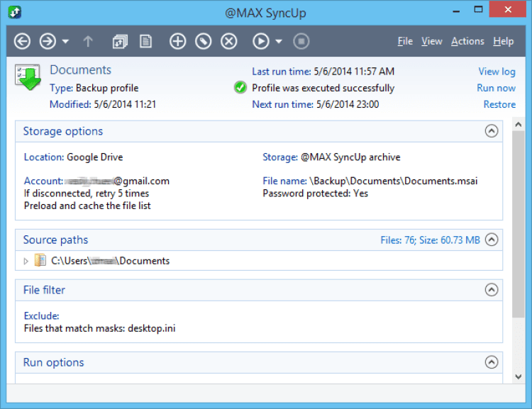Screen dimensions: 532x409
Task: Run the profile with the play icon
Action: pyautogui.click(x=261, y=41)
